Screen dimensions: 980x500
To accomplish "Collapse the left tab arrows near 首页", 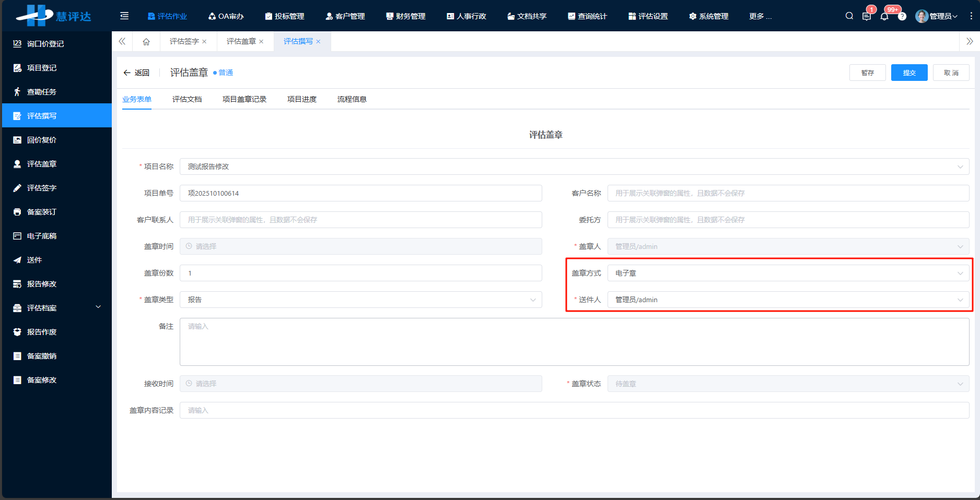I will [122, 41].
